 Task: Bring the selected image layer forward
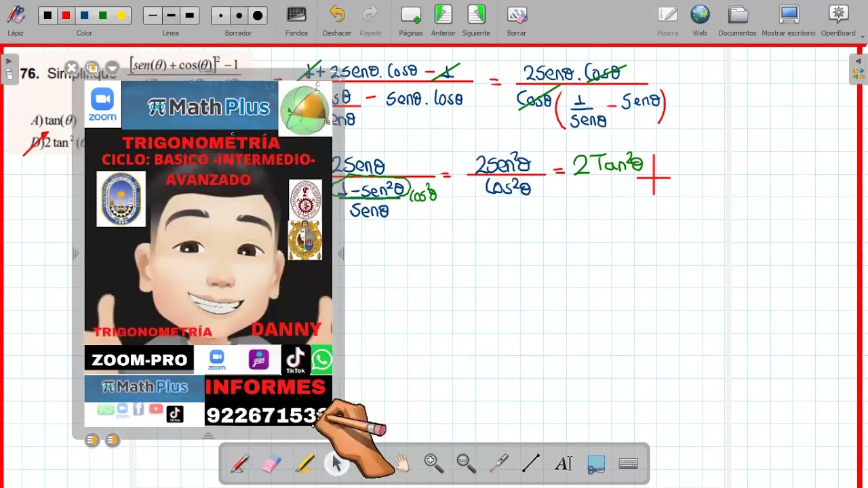(x=92, y=441)
